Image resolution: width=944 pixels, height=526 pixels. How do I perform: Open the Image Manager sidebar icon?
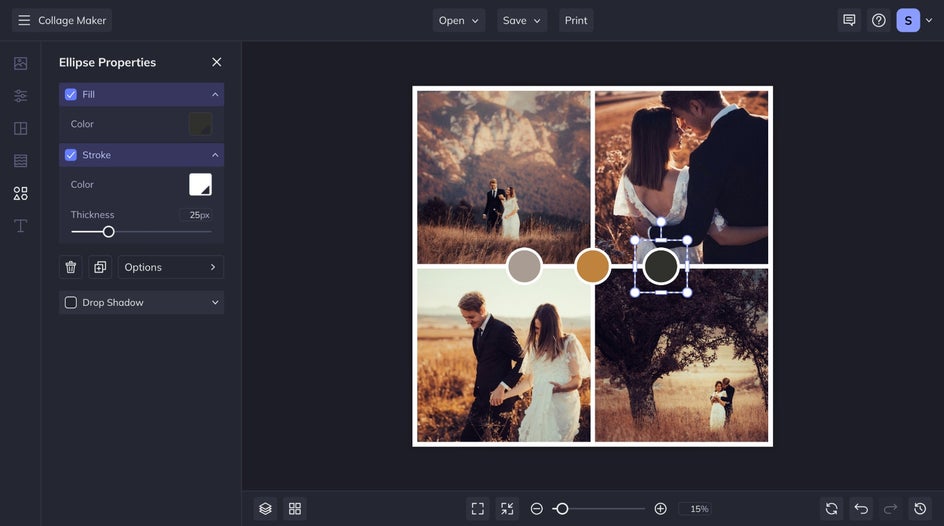(20, 64)
